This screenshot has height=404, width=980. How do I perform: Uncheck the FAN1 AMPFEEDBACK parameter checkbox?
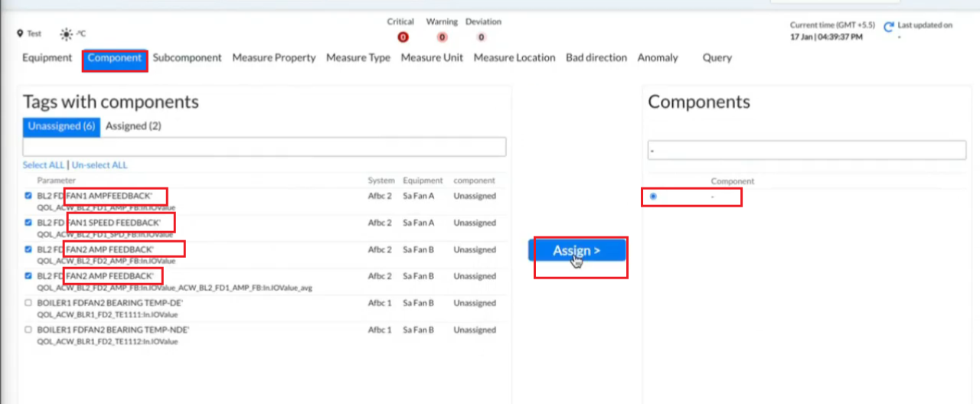coord(28,196)
